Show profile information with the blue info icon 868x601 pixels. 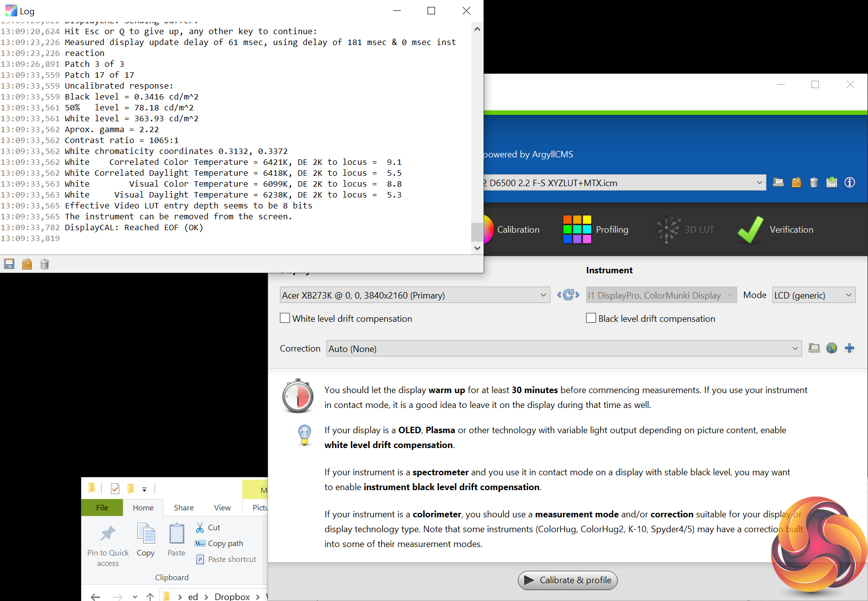850,183
